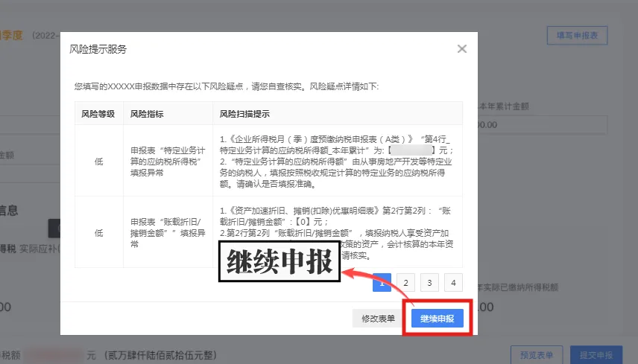The height and width of the screenshot is (364, 638).
Task: Open 填写申报表 behind the dialog
Action: [577, 35]
